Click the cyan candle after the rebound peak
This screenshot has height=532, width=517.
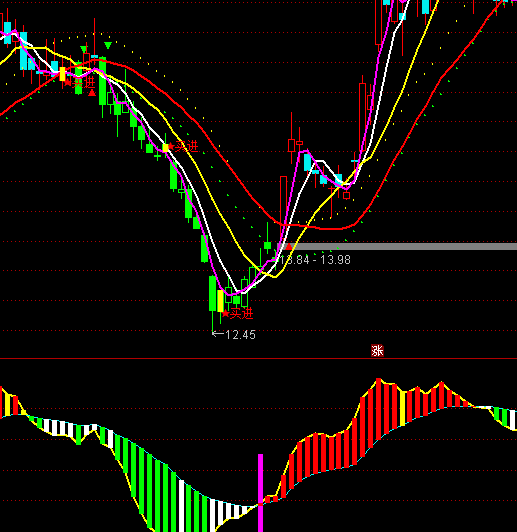pos(307,163)
